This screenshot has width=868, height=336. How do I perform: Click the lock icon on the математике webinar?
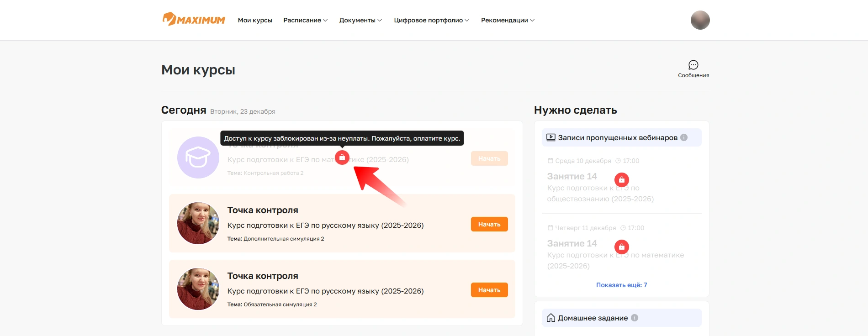(x=621, y=247)
